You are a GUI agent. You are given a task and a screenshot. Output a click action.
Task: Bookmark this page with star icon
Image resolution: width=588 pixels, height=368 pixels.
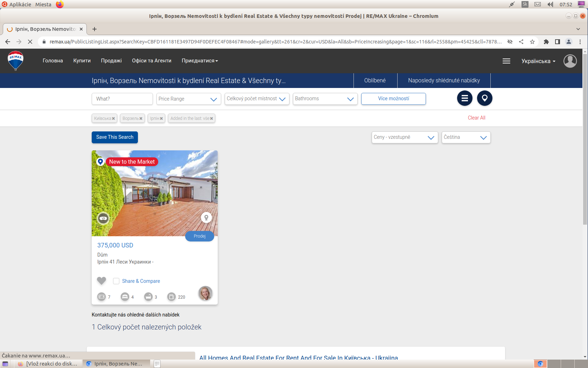[x=532, y=42]
